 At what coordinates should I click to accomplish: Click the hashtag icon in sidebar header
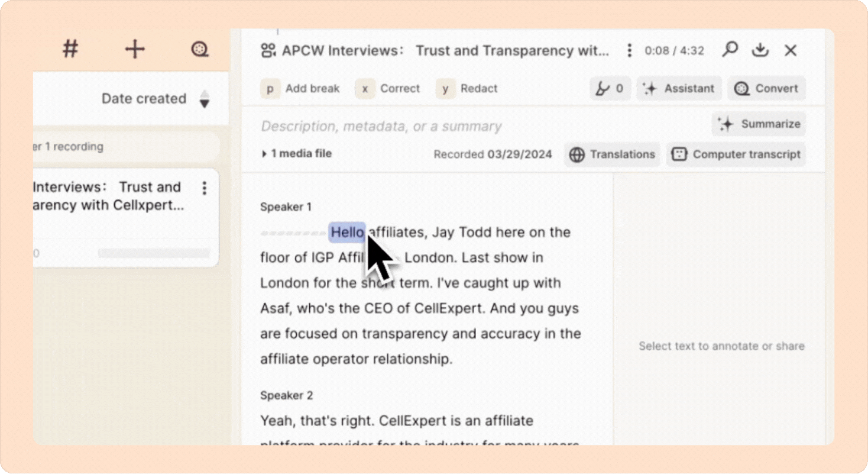(x=70, y=49)
